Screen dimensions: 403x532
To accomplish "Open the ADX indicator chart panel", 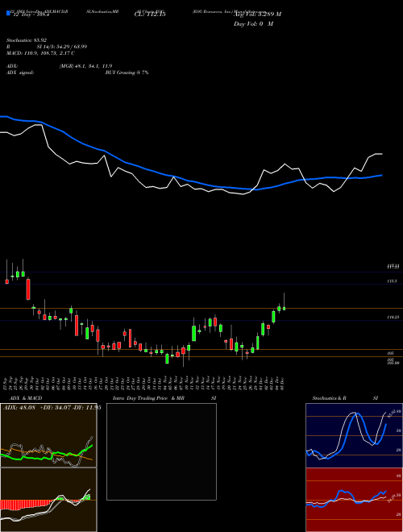I will coord(48,435).
